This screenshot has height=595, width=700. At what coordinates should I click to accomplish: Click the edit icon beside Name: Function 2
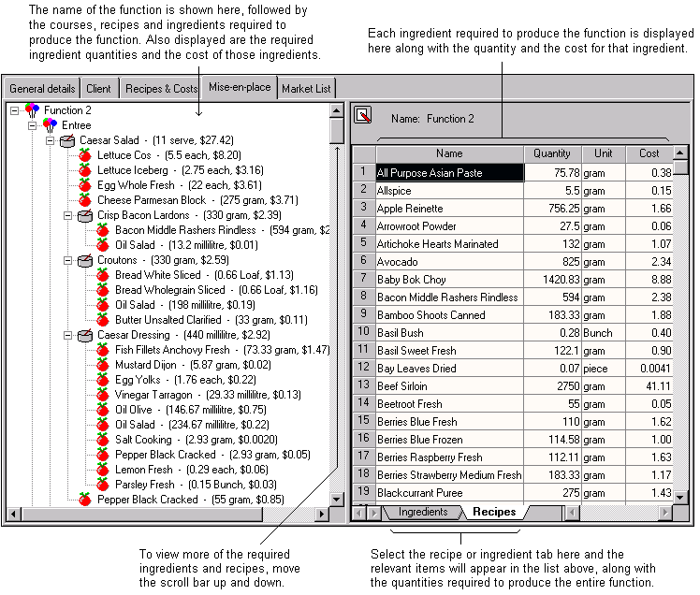click(362, 115)
